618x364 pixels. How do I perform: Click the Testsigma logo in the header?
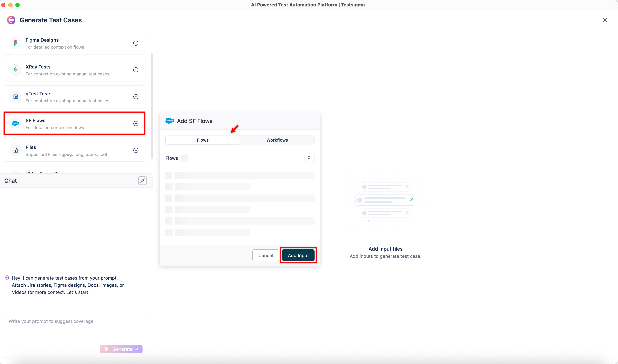pos(11,20)
